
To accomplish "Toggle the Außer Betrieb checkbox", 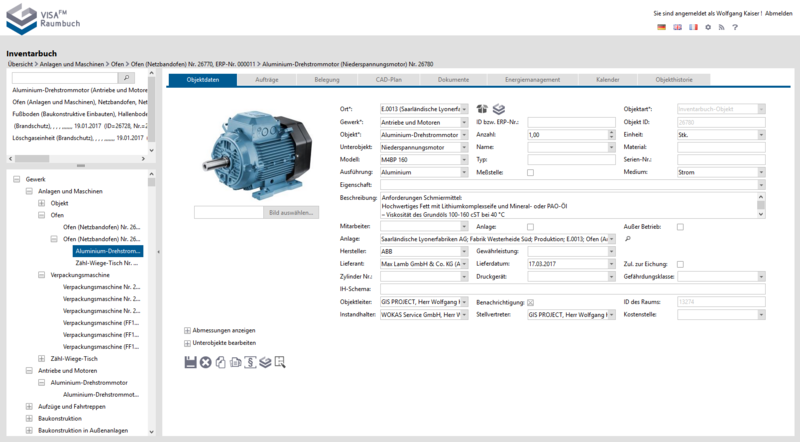I will click(x=680, y=227).
